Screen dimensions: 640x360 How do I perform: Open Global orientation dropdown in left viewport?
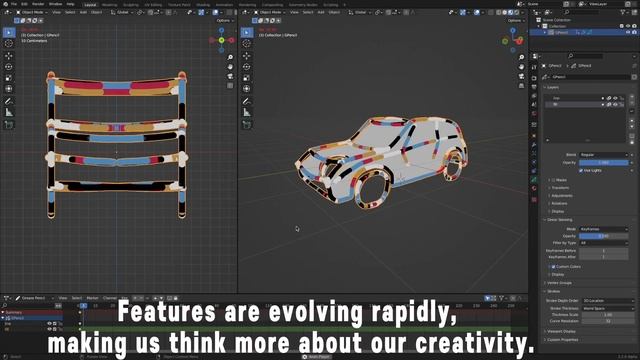coord(122,12)
